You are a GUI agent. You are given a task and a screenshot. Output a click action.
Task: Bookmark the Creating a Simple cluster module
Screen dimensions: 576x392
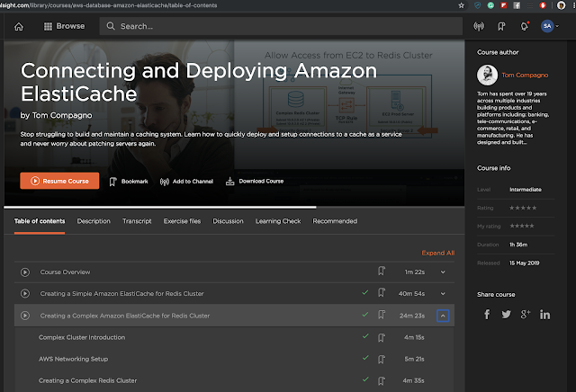coord(382,293)
